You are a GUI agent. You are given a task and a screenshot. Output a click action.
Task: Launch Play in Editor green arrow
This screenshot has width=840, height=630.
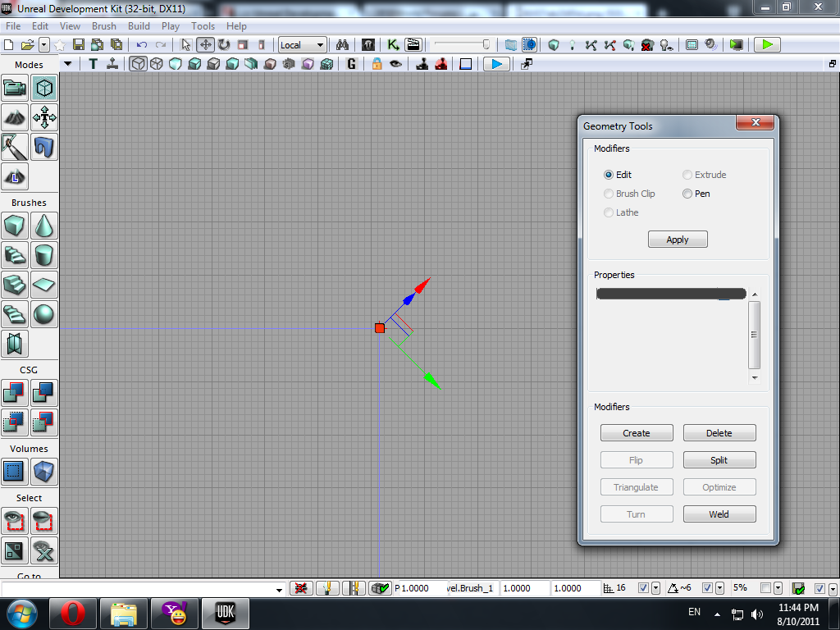click(767, 45)
